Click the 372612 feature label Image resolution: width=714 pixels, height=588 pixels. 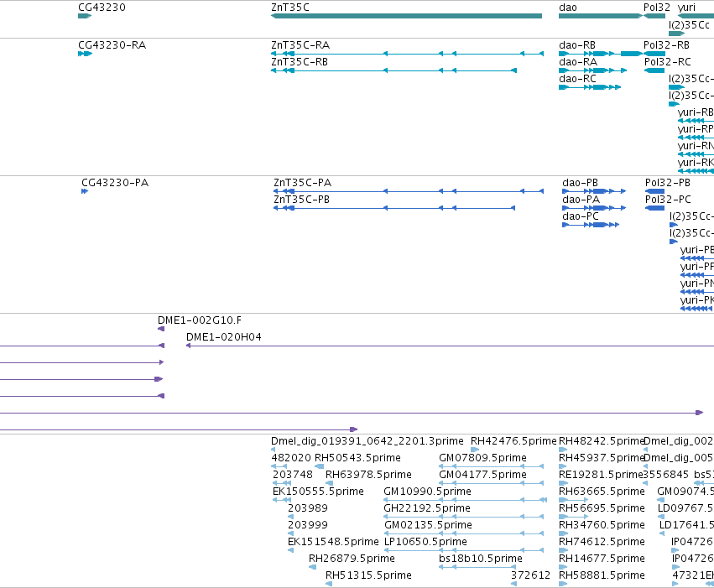530,575
